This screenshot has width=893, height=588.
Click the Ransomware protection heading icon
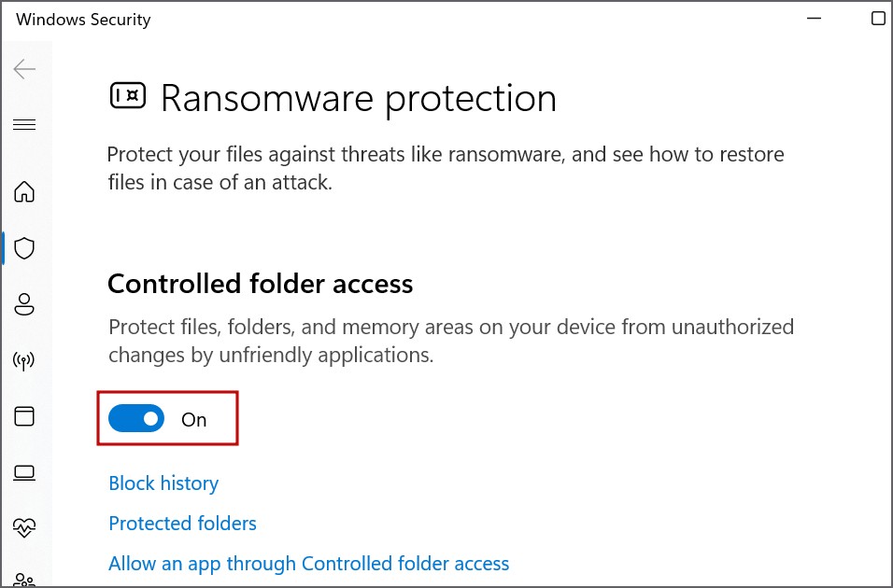click(x=128, y=95)
